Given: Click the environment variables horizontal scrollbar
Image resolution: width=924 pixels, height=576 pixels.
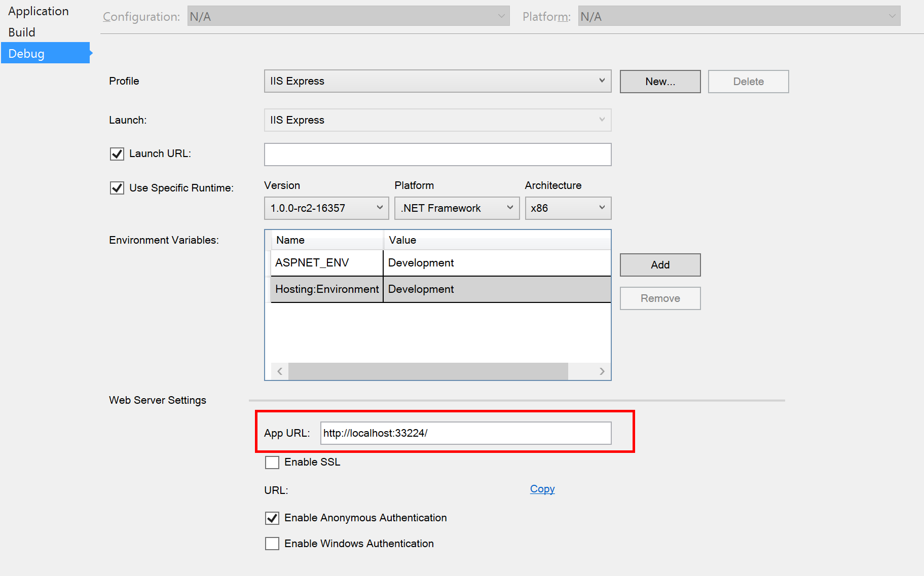Looking at the screenshot, I should 428,371.
